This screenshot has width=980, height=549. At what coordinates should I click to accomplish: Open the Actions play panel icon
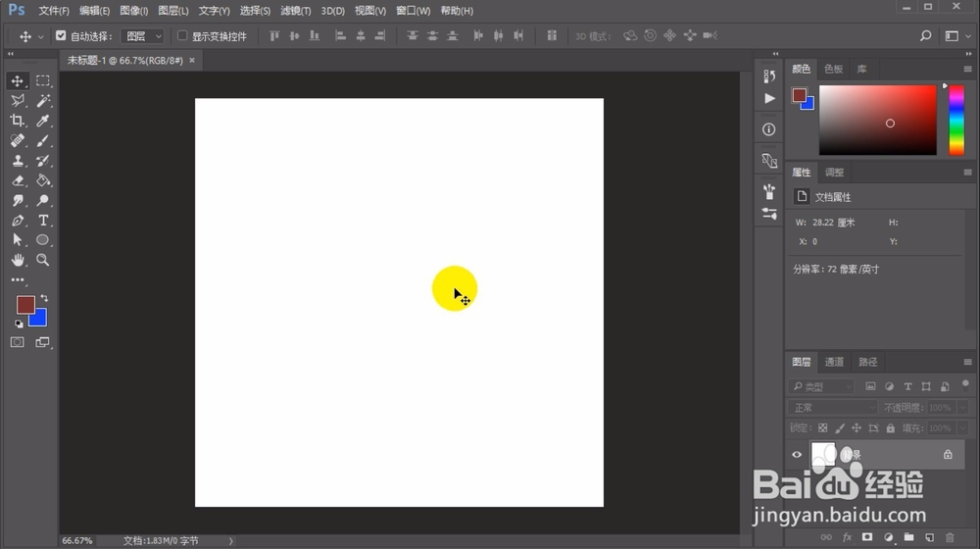769,98
